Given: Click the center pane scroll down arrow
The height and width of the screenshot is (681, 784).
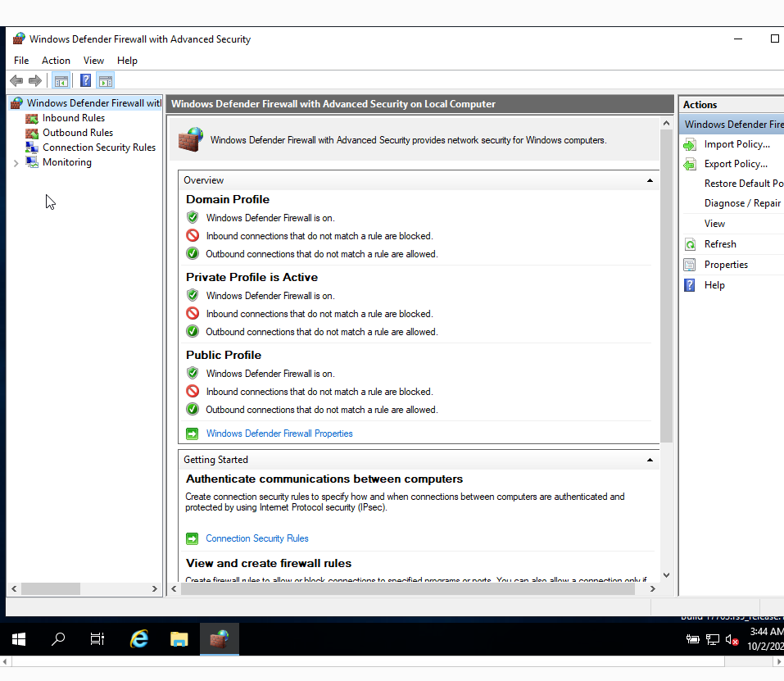Looking at the screenshot, I should (x=666, y=575).
